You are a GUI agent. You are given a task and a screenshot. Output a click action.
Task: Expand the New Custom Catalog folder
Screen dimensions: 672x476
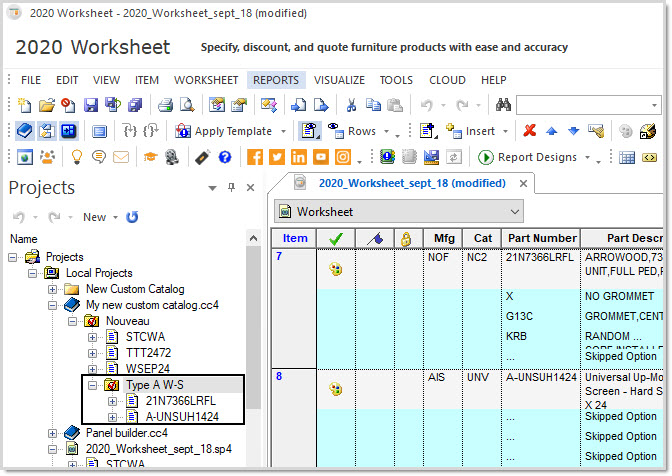point(52,289)
